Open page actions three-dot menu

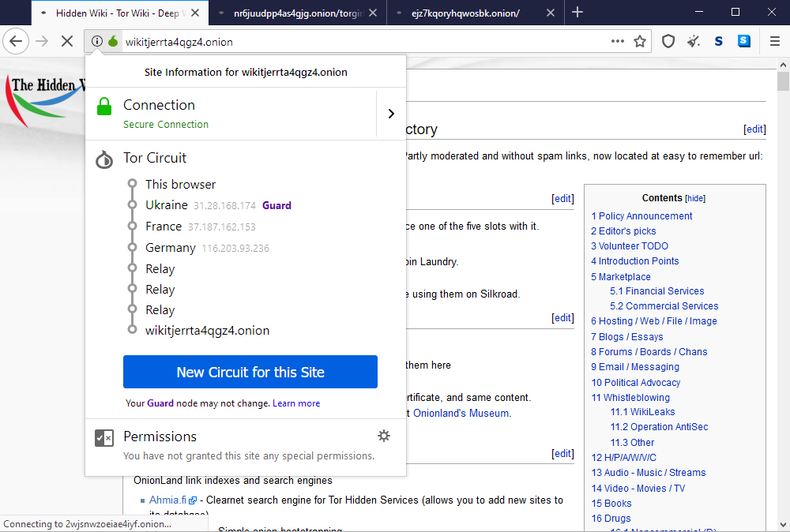617,41
